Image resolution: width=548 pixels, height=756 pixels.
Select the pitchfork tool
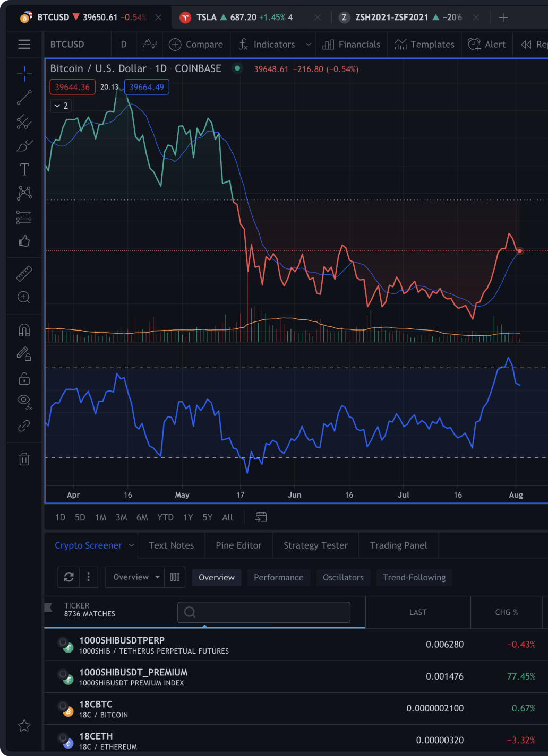tap(24, 122)
